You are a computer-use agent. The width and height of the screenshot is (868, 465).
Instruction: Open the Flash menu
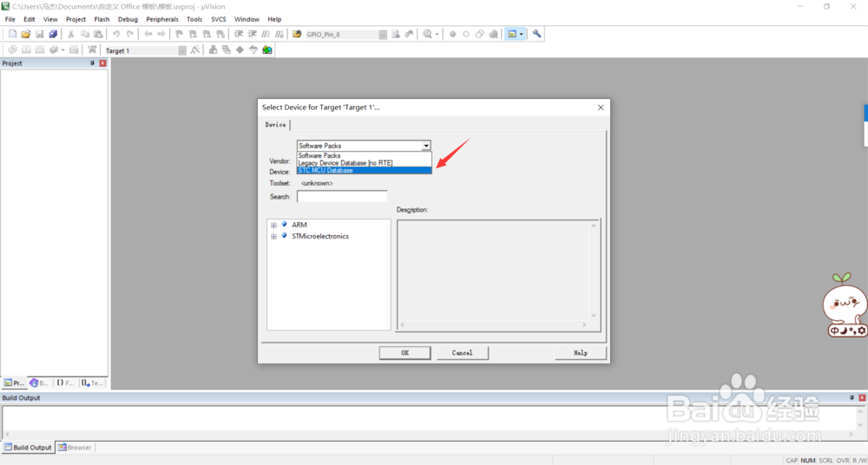click(x=102, y=19)
